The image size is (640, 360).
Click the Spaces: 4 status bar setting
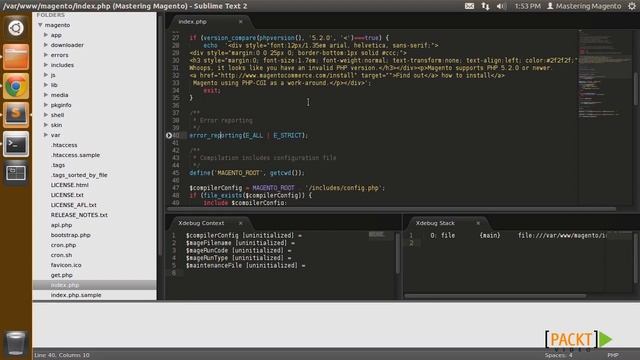[x=558, y=355]
